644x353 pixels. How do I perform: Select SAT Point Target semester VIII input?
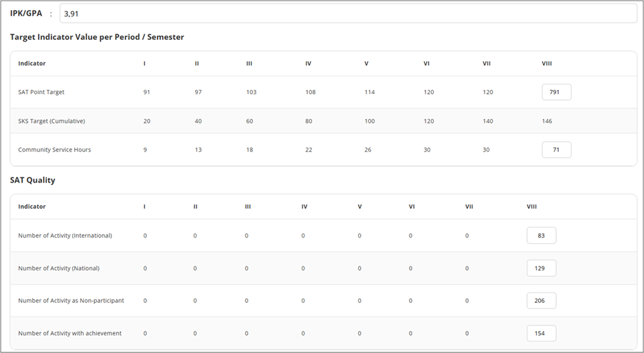coord(556,92)
